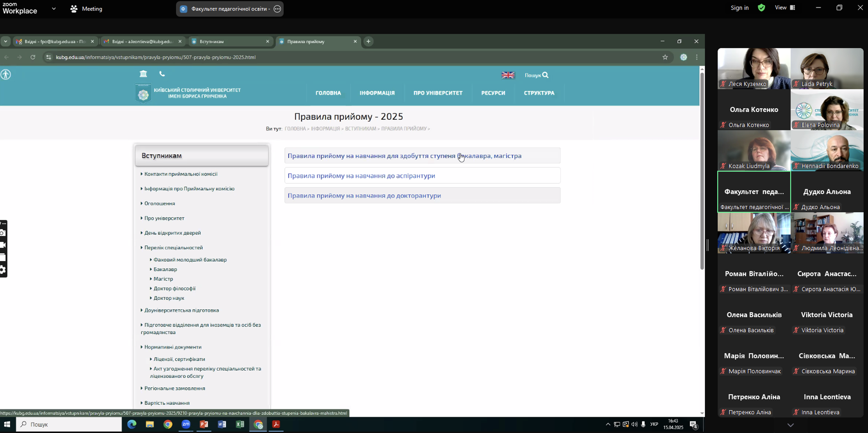Viewport: 868px width, 433px height.
Task: Open the browser tab search dropdown
Action: pyautogui.click(x=5, y=41)
